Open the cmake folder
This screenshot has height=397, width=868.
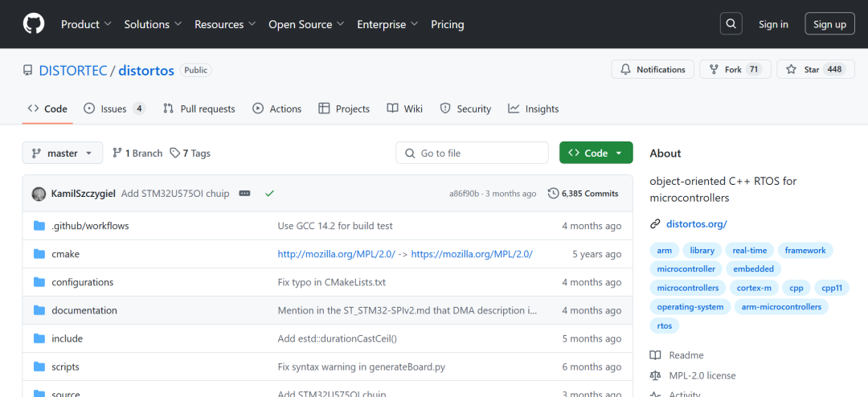pos(65,254)
